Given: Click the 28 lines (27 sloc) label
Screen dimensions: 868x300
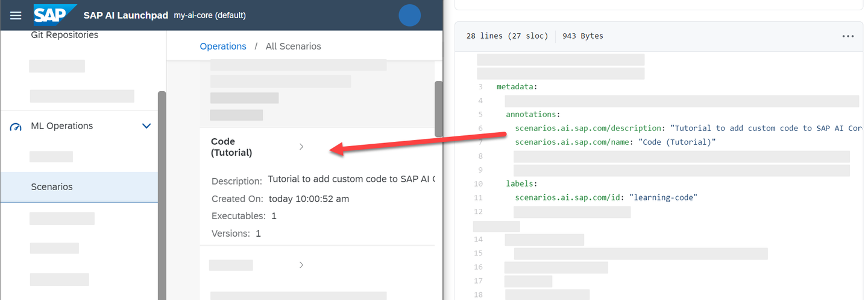Looking at the screenshot, I should coord(507,36).
